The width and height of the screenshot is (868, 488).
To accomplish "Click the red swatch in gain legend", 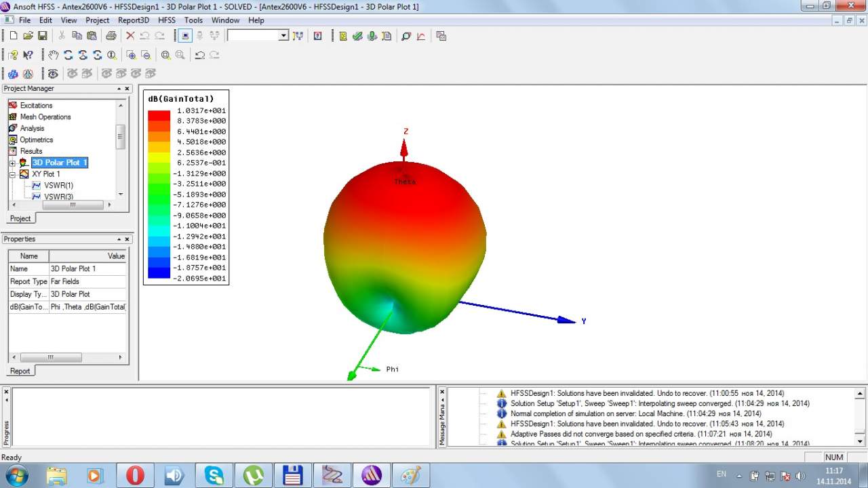I will 159,115.
